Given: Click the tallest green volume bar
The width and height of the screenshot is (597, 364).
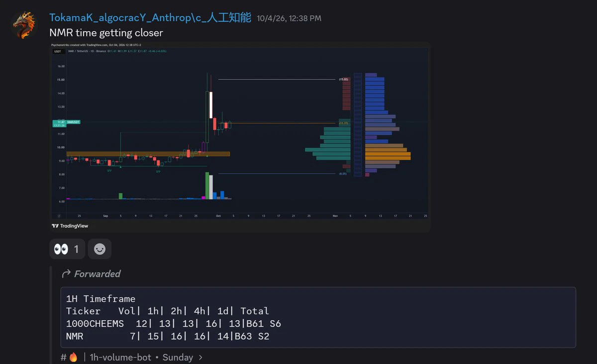Looking at the screenshot, I should (207, 185).
